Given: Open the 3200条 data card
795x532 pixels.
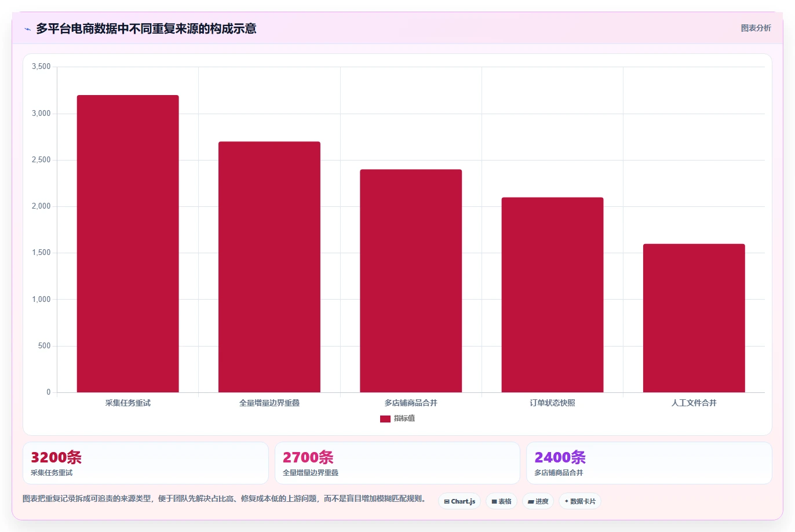Looking at the screenshot, I should (145, 463).
